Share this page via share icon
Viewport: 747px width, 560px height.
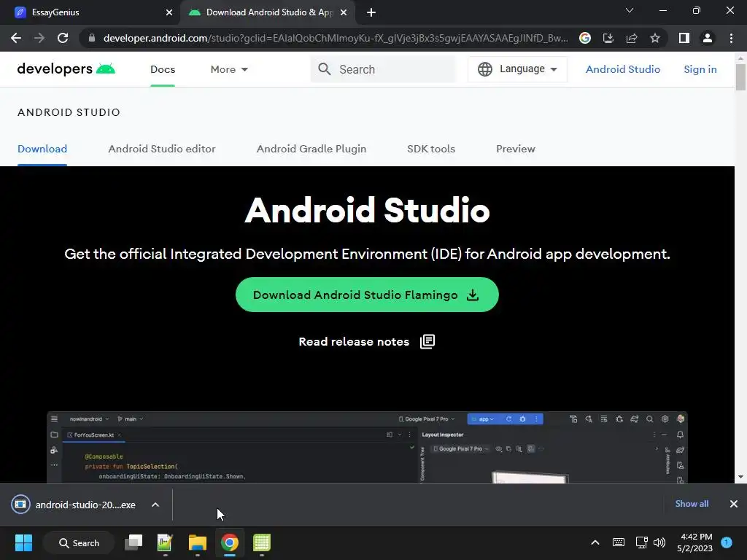tap(631, 38)
